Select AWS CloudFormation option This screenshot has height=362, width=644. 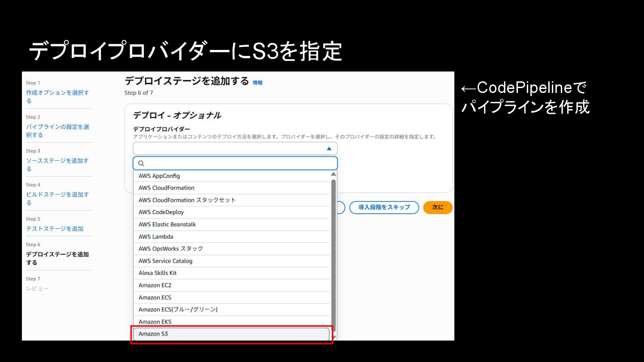coord(232,188)
